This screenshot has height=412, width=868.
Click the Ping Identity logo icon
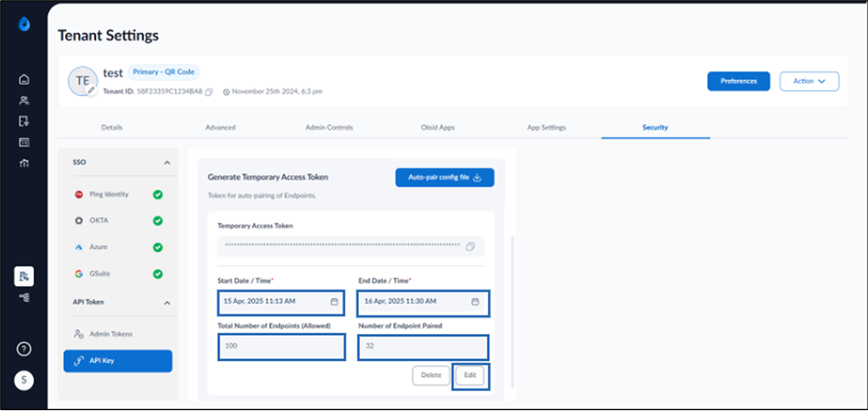pos(79,195)
